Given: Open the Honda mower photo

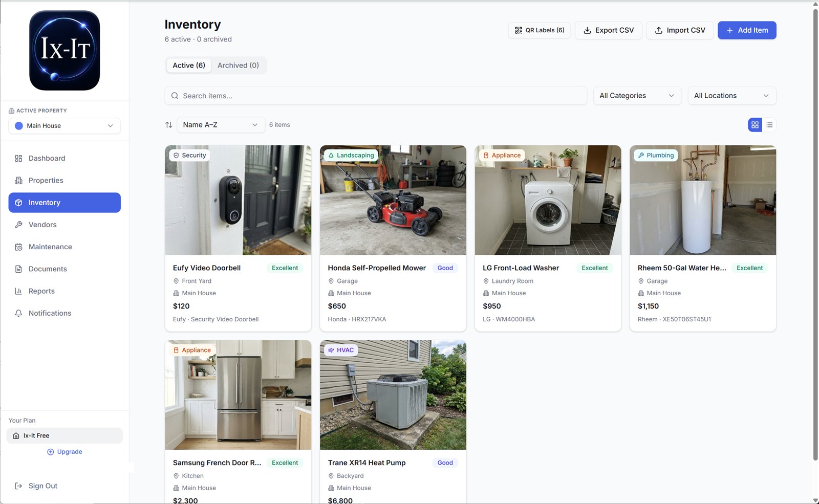Looking at the screenshot, I should (x=393, y=200).
